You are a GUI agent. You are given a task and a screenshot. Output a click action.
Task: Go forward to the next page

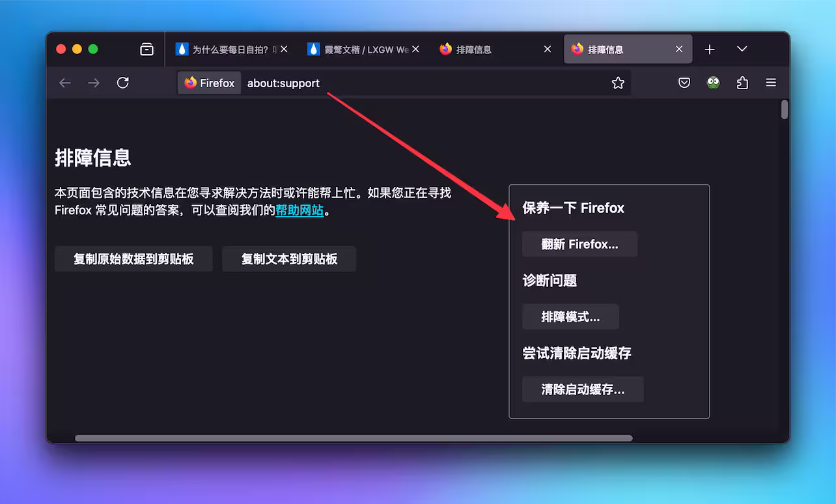pyautogui.click(x=94, y=83)
